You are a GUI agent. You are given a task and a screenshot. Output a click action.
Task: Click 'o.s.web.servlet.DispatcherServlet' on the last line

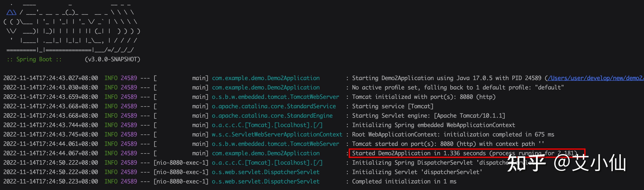266,181
